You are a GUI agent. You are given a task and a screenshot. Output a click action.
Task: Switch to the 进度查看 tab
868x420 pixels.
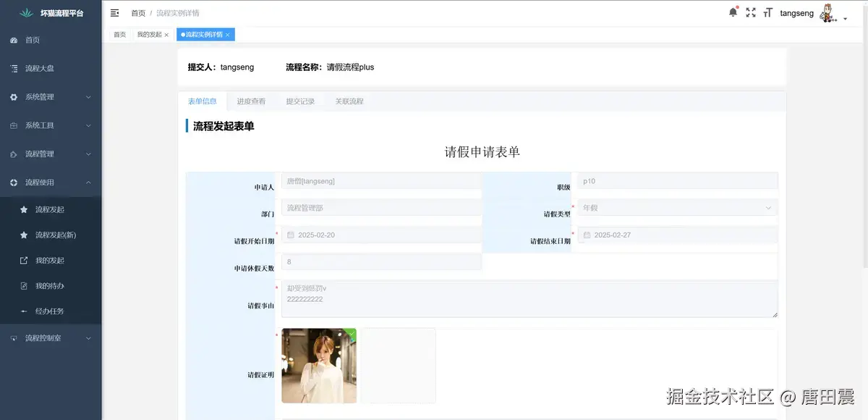251,101
